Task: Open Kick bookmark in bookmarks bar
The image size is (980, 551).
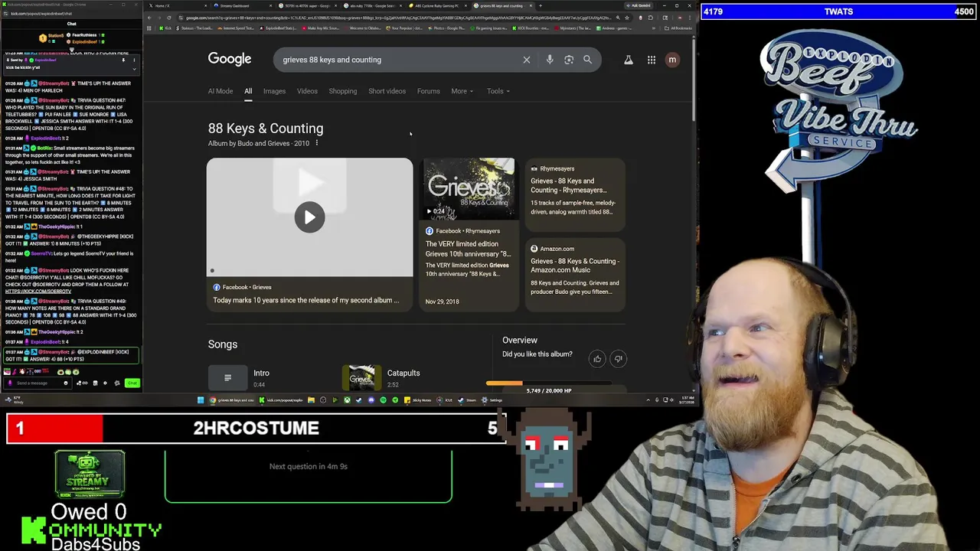Action: 165,28
